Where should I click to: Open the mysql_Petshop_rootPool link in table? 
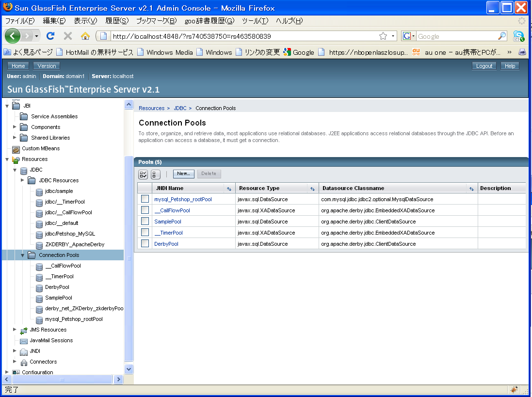[183, 199]
